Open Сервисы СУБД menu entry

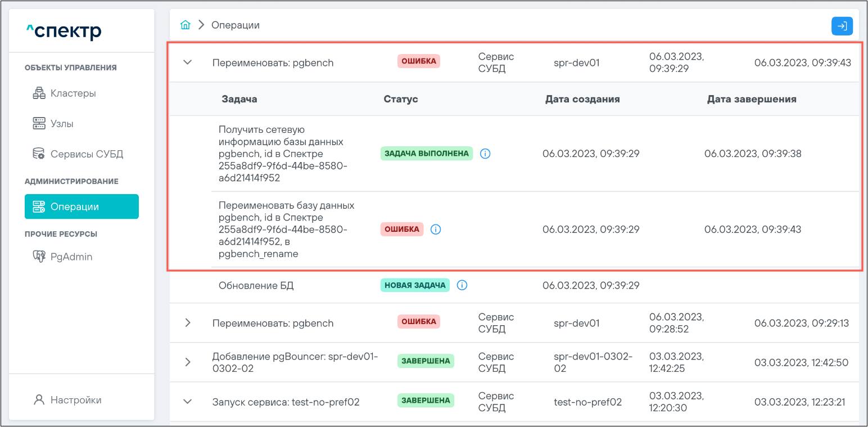[87, 154]
